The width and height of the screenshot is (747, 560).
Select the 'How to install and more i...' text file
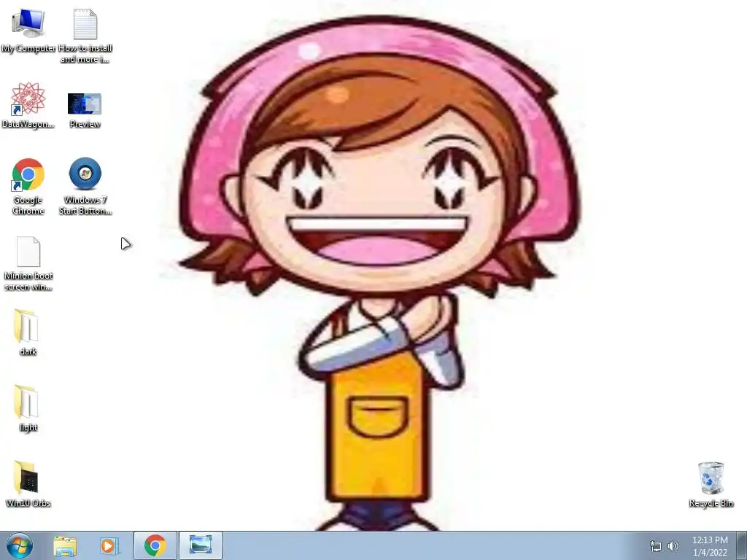85,36
